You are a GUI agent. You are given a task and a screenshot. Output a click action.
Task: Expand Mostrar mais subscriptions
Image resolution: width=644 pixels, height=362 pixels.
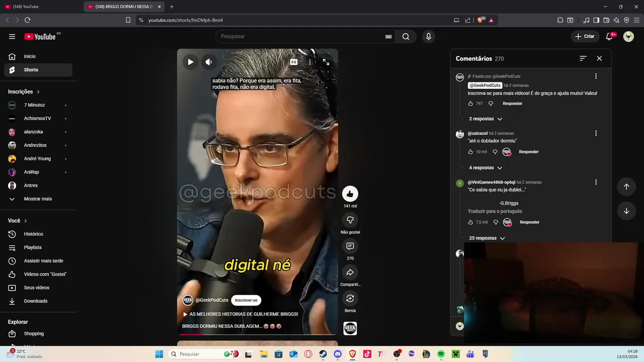tap(38, 199)
